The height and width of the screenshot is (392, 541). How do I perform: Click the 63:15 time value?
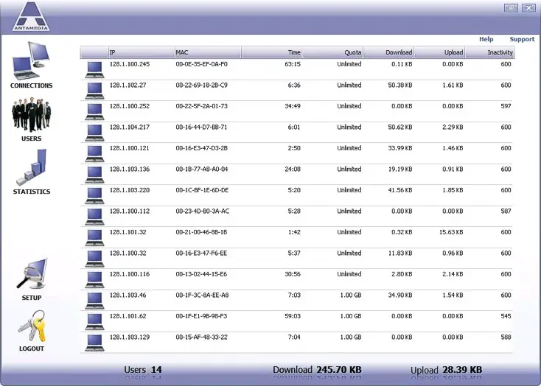tap(293, 64)
